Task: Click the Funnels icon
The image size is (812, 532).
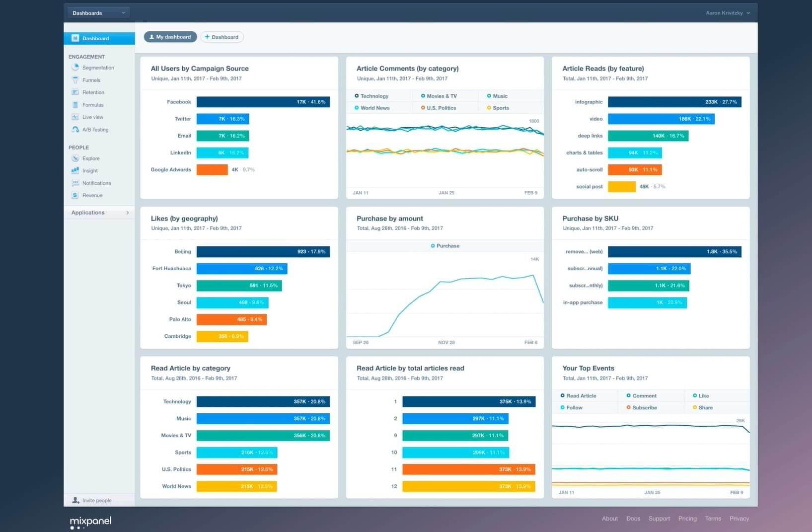Action: point(75,80)
